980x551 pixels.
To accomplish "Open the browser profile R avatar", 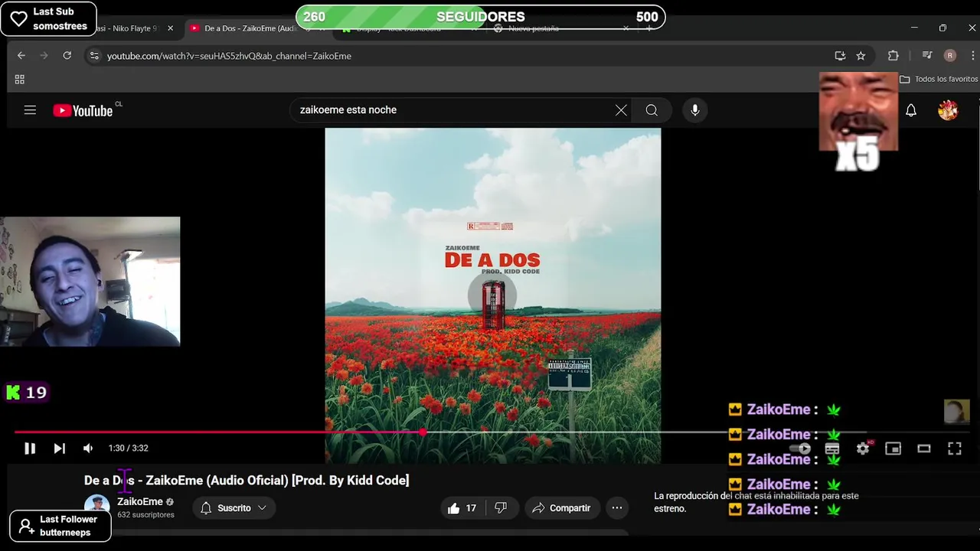I will click(950, 56).
